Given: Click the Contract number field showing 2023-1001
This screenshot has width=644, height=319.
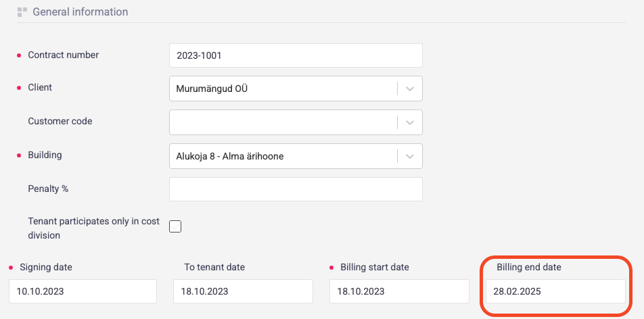Looking at the screenshot, I should pyautogui.click(x=296, y=55).
